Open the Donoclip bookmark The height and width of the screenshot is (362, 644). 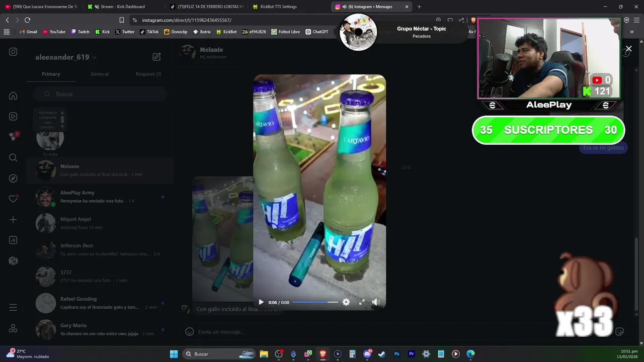point(176,32)
